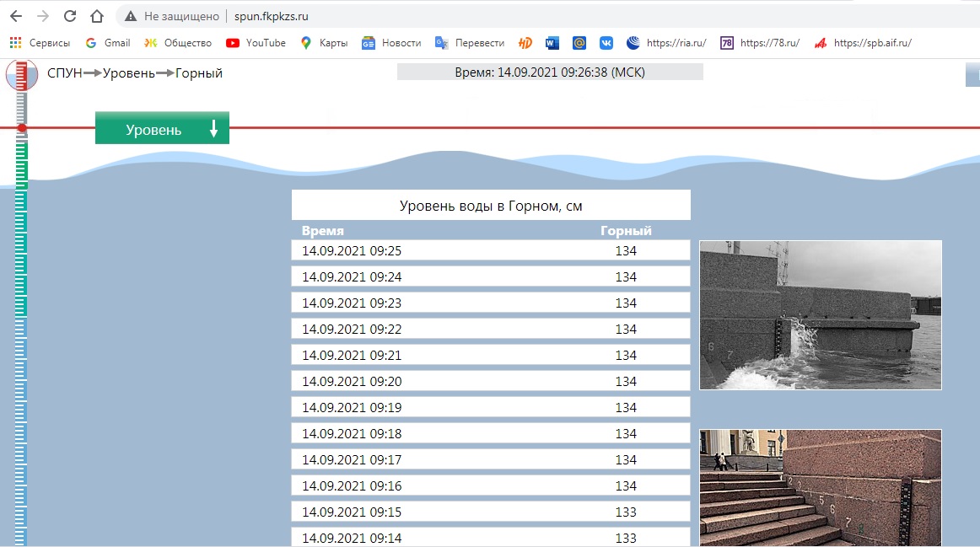The width and height of the screenshot is (980, 547).
Task: Go to the browser home page icon
Action: click(97, 16)
